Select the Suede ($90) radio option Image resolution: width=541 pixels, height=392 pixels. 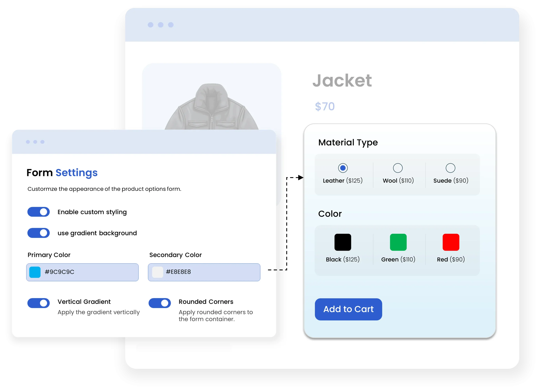coord(450,168)
